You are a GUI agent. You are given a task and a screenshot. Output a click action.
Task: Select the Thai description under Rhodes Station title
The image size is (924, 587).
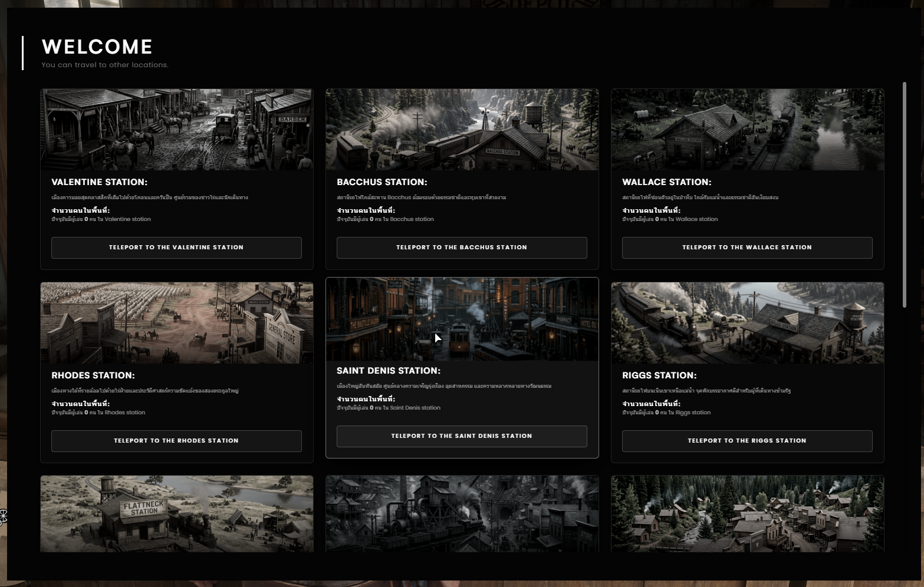pos(145,391)
